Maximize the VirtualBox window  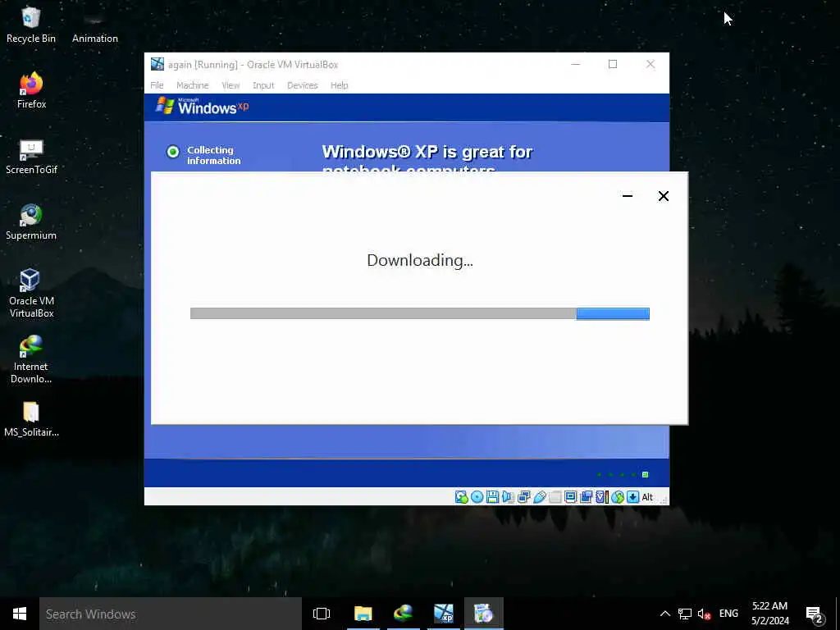pyautogui.click(x=613, y=64)
